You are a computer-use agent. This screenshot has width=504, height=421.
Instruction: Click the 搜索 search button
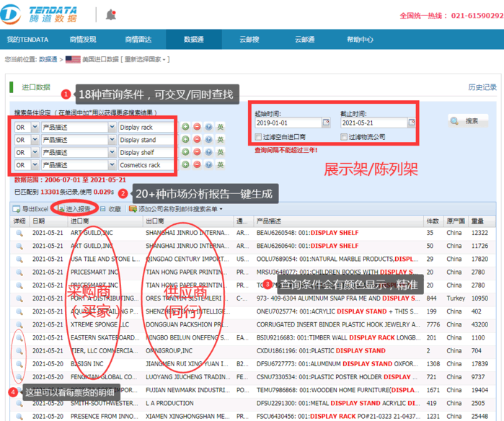click(469, 121)
